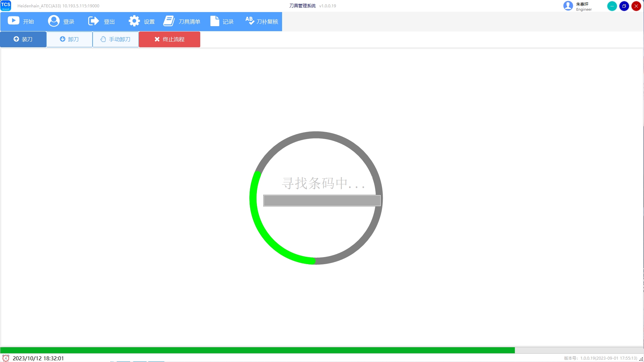The width and height of the screenshot is (644, 362).
Task: Click the user name 朱泰坪
Action: pos(582,4)
